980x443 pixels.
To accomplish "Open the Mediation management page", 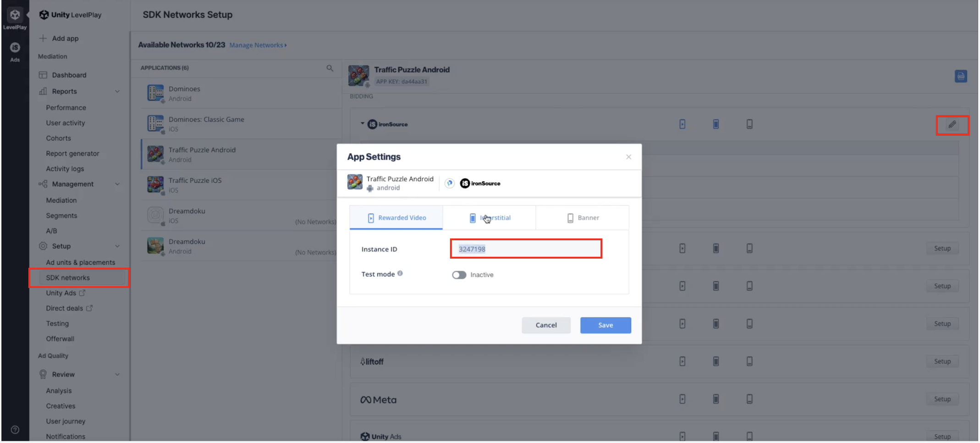I will [61, 200].
